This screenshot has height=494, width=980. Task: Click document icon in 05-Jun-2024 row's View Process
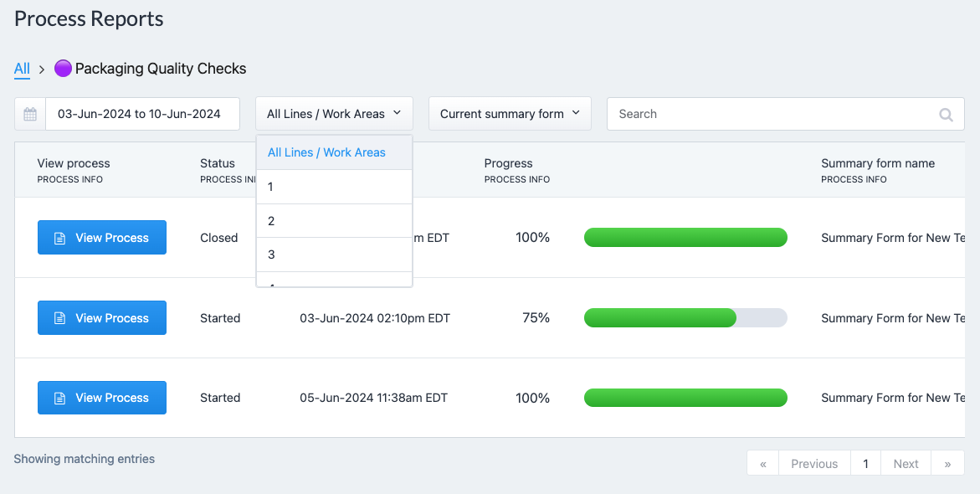[x=60, y=398]
